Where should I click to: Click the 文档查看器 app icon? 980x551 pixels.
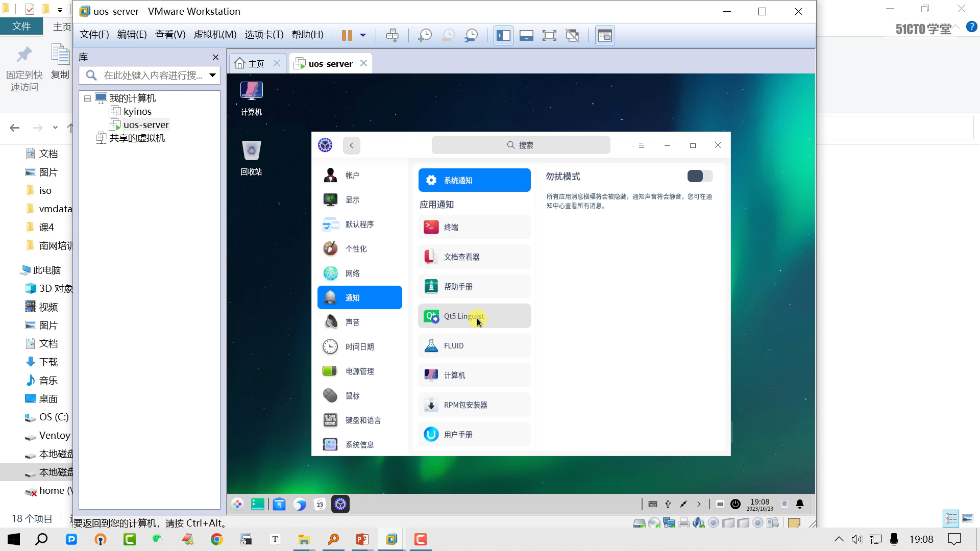[x=431, y=256]
